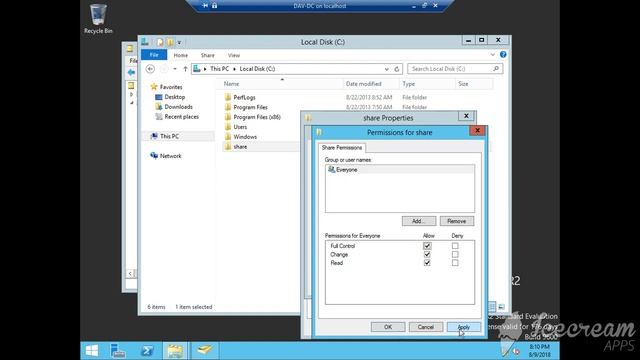Pin the remote connection bar
The image size is (640, 360).
(x=205, y=6)
